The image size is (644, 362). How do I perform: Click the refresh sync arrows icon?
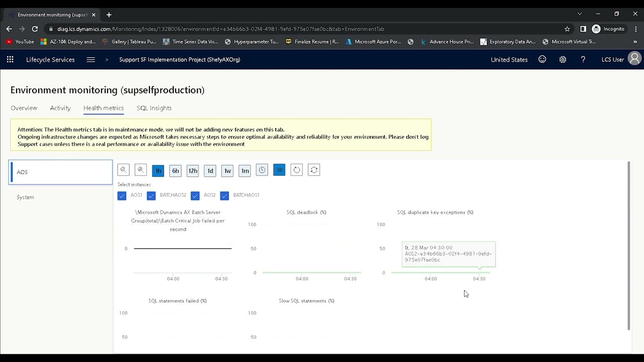[314, 170]
